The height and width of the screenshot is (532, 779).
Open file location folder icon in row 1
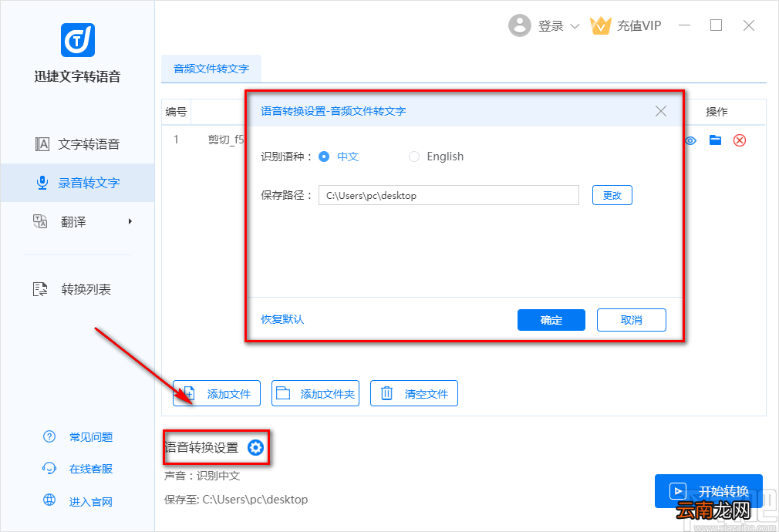click(x=716, y=140)
